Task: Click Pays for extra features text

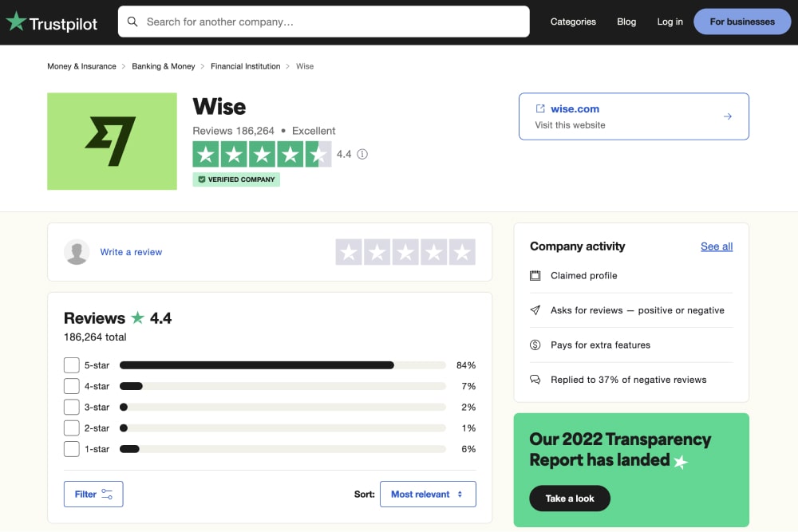Action: pos(601,345)
